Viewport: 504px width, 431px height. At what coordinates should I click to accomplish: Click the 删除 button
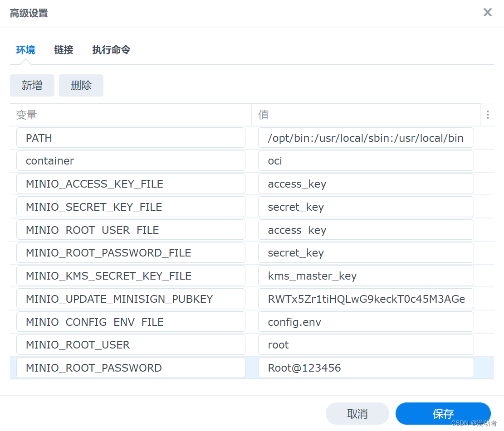[x=81, y=85]
